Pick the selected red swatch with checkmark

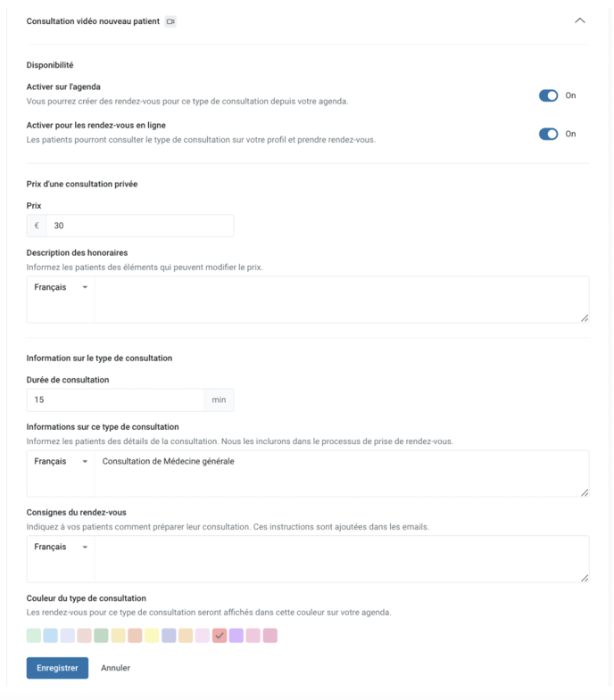pos(220,635)
